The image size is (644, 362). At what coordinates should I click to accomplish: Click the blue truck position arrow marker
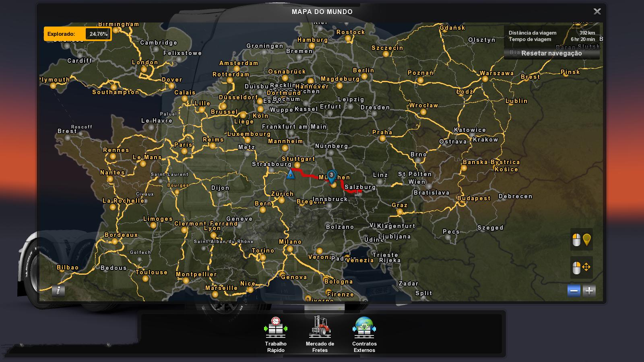[291, 174]
